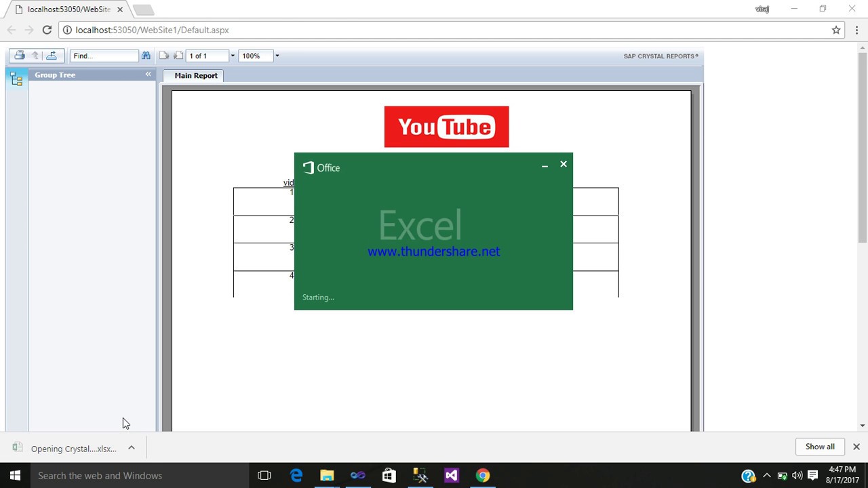Export the report via toolbar icon

pyautogui.click(x=52, y=56)
